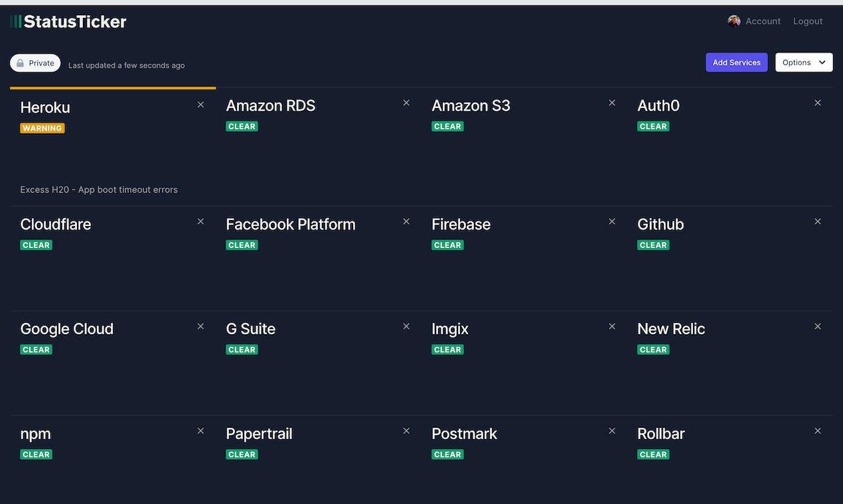Open the Account menu link
This screenshot has height=504, width=843.
click(x=763, y=21)
